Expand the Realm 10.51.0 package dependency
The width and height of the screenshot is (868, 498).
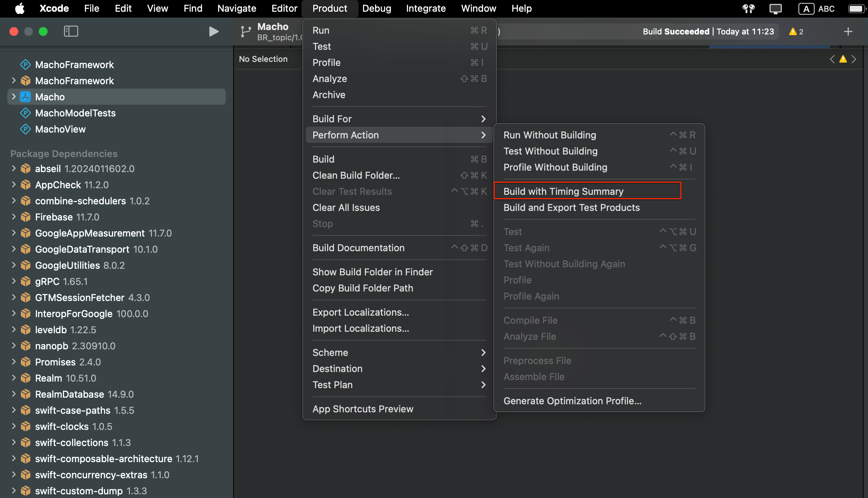(x=14, y=378)
